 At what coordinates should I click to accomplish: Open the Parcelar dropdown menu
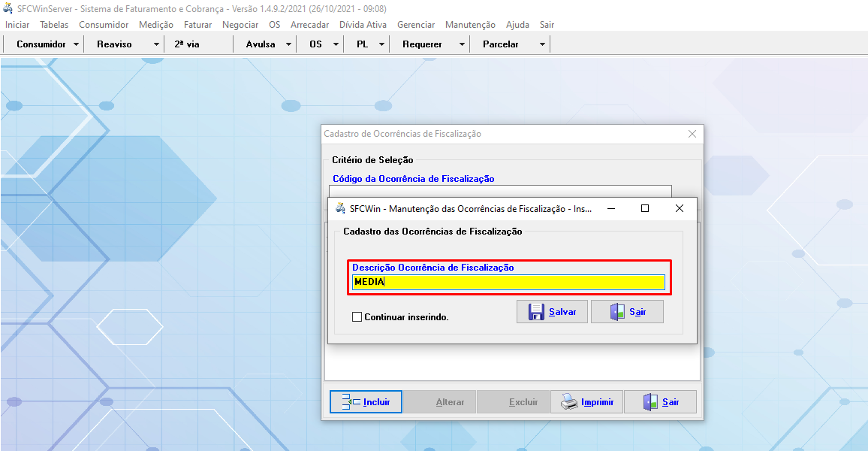pyautogui.click(x=541, y=44)
